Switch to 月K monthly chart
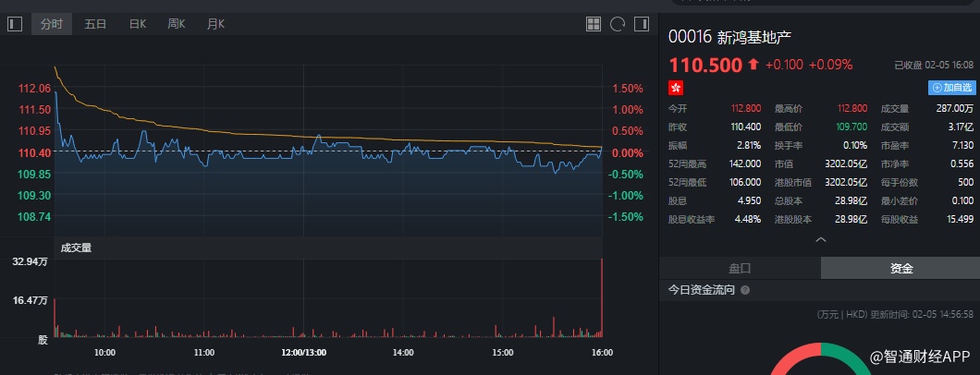The width and height of the screenshot is (980, 375). tap(215, 24)
